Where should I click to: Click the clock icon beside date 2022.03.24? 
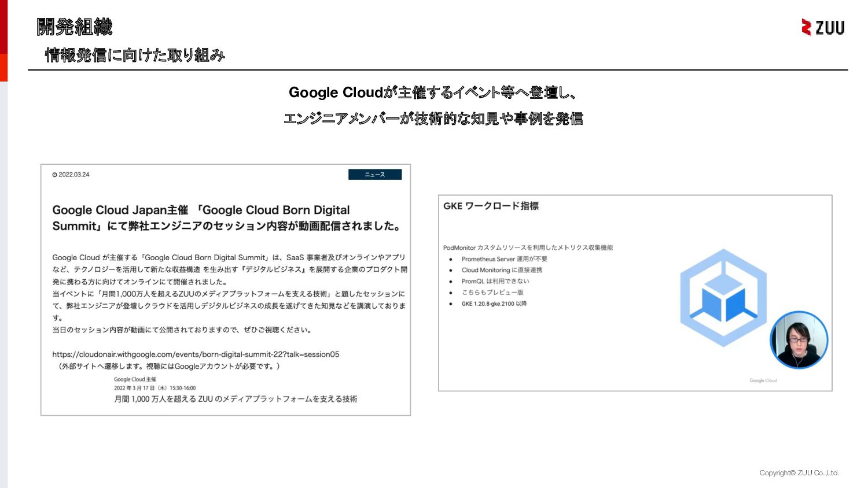(x=55, y=175)
